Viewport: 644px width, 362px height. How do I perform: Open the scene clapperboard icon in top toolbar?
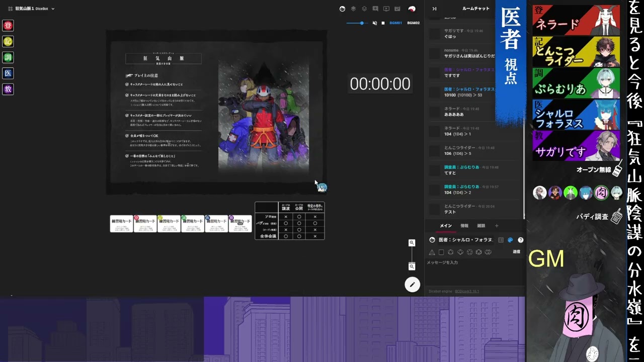397,9
